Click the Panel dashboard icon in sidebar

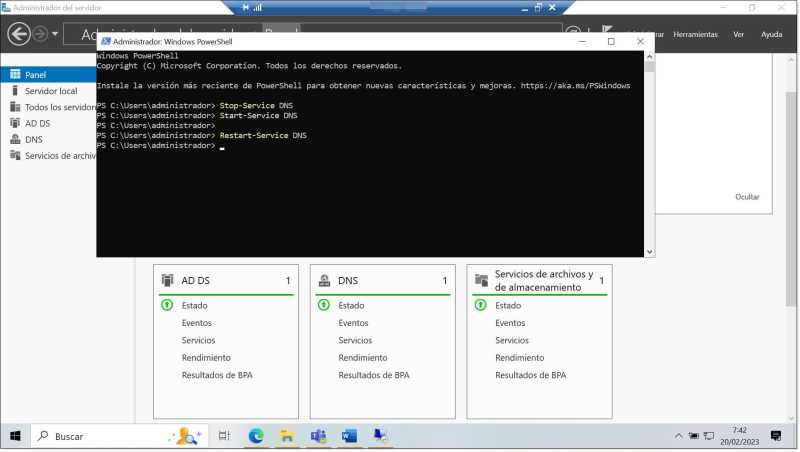[15, 74]
